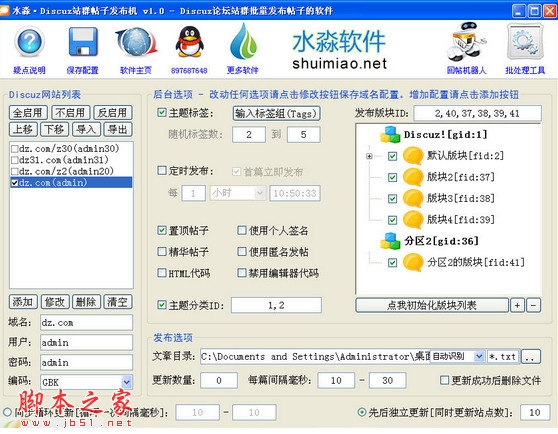
Task: Toggle the 主题标签 checkbox
Action: click(x=162, y=113)
